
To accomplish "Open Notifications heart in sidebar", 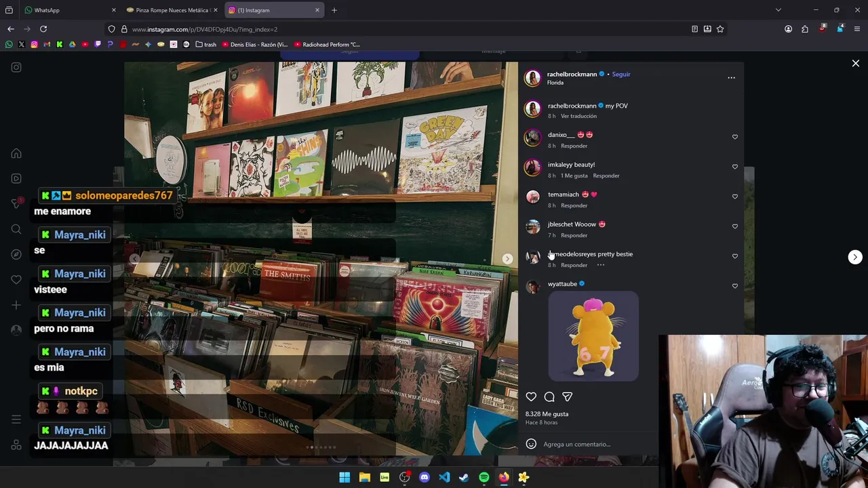I will (16, 279).
